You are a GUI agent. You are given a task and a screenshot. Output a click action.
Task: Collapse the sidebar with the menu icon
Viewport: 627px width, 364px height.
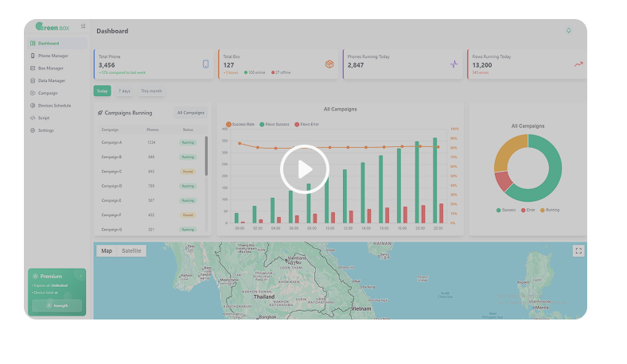click(x=83, y=26)
